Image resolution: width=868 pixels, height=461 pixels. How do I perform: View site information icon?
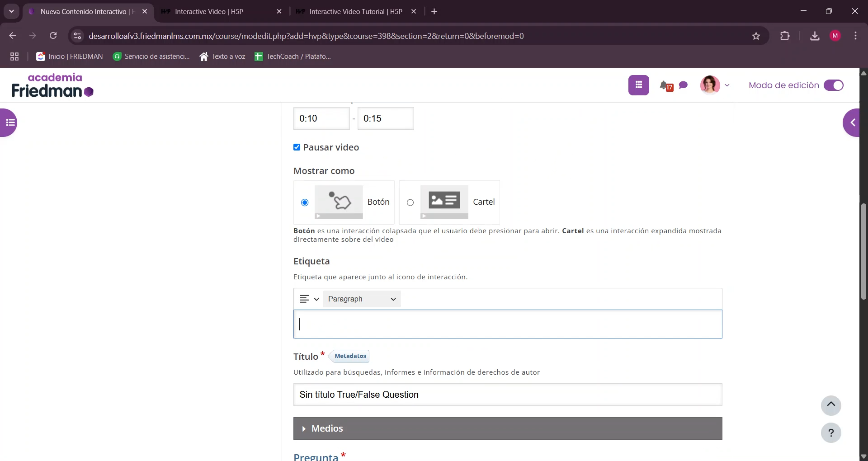pos(78,36)
